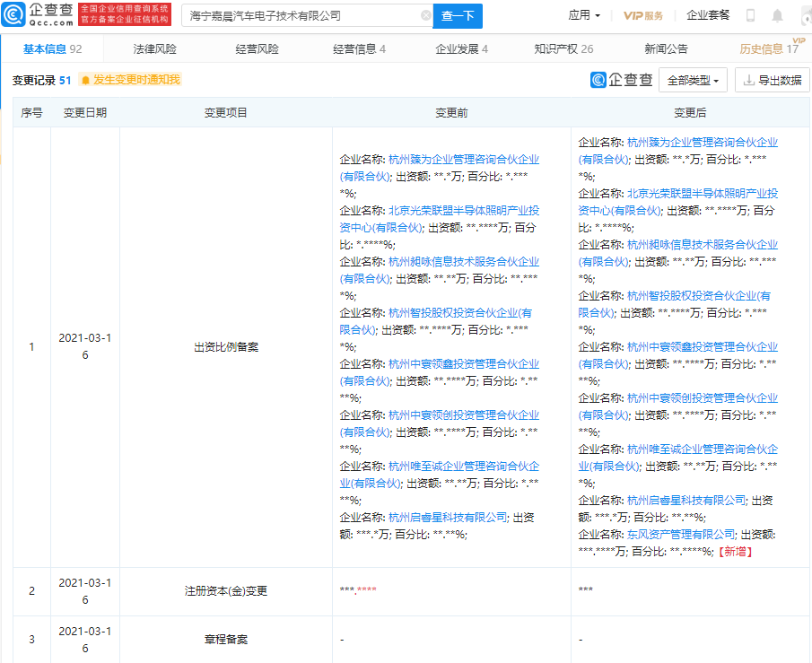Open 杭州唯至诚企业管理咨询合伙企业 in 变更前 column
This screenshot has height=663, width=812.
pos(440,475)
